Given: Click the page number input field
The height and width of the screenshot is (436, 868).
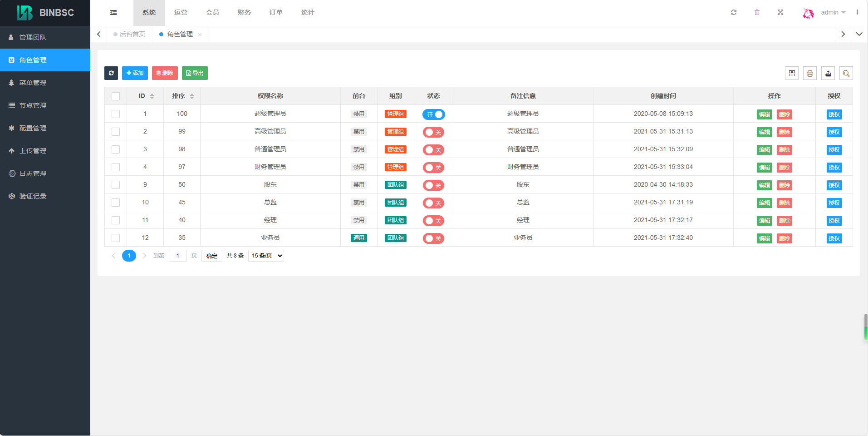Looking at the screenshot, I should click(x=178, y=256).
